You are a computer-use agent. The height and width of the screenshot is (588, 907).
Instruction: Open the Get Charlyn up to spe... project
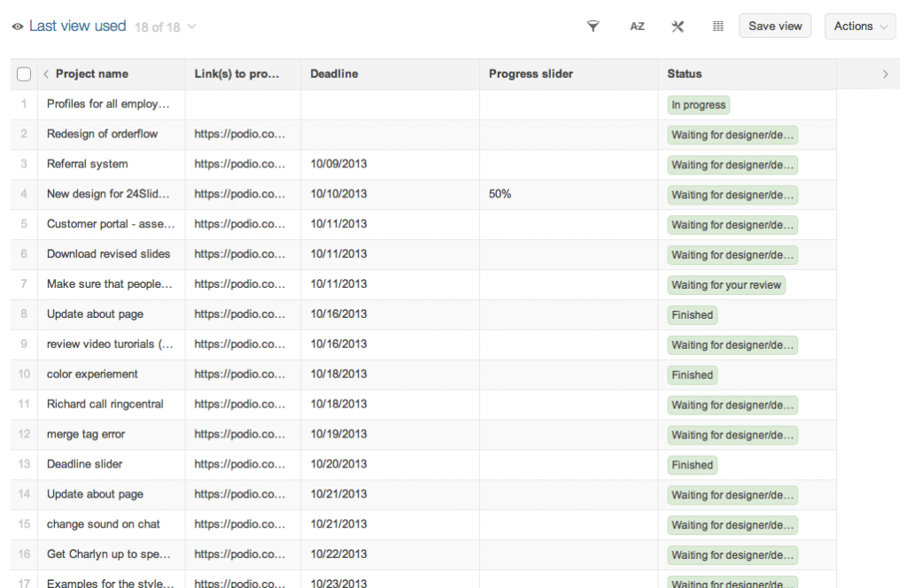click(109, 555)
